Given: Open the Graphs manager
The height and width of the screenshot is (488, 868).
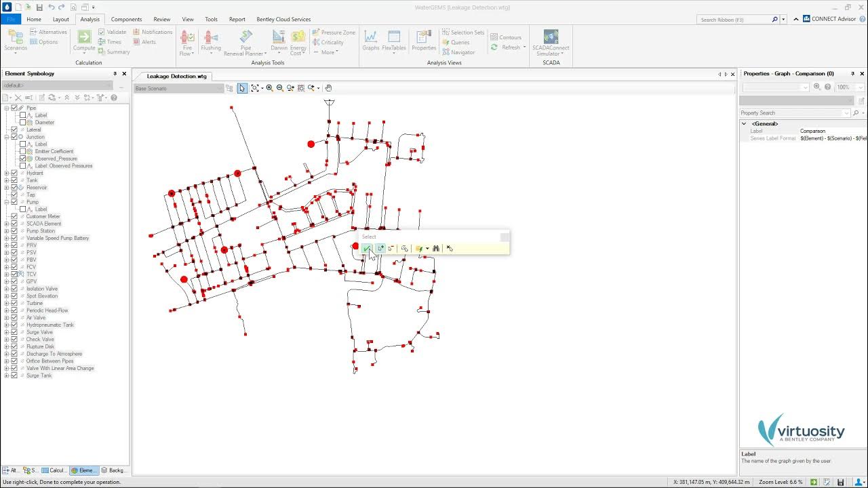Looking at the screenshot, I should (x=371, y=41).
